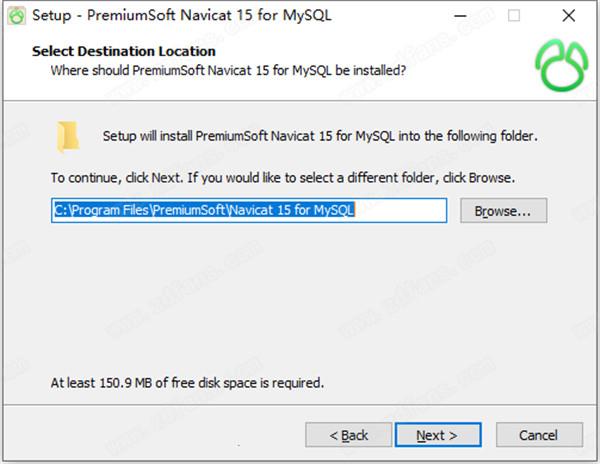The height and width of the screenshot is (464, 600).
Task: Click the 'Where should PremiumSoft Navicat' subtitle
Action: coord(228,70)
